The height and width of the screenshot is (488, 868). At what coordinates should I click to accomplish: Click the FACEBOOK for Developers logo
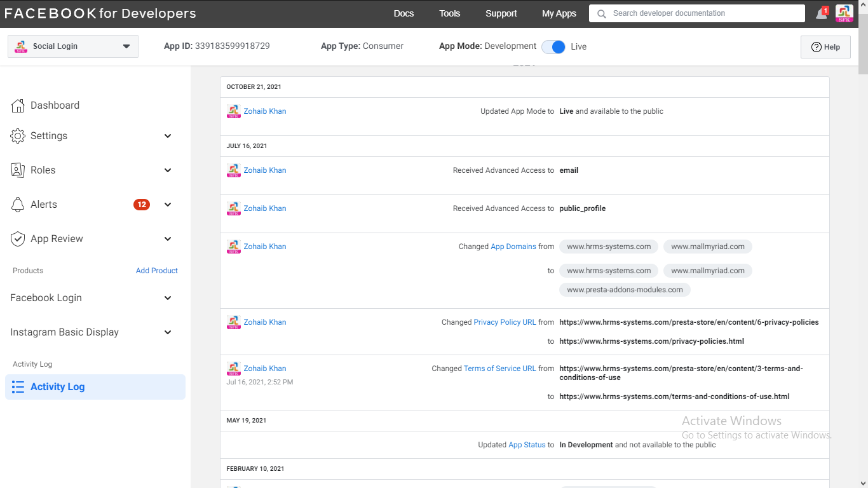[x=100, y=13]
